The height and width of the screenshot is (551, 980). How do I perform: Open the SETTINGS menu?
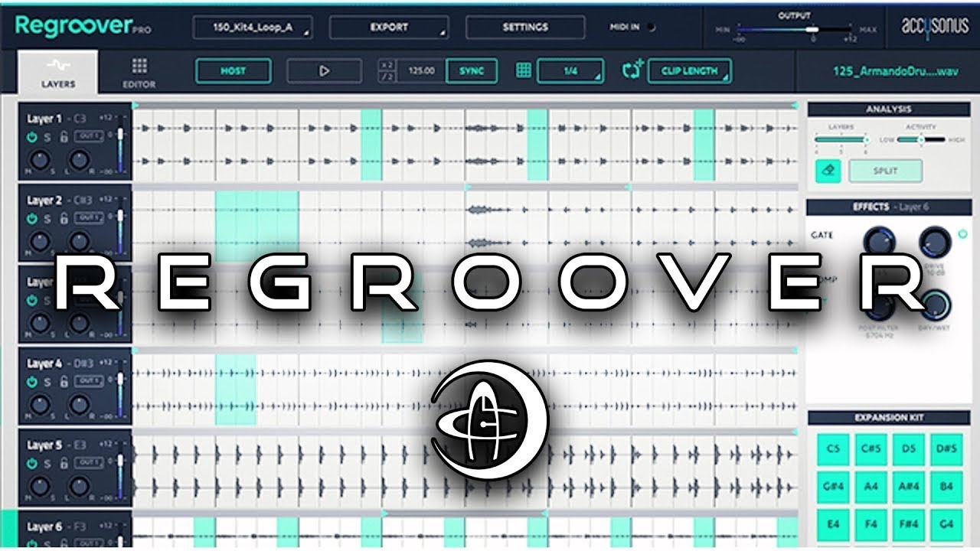pos(525,27)
